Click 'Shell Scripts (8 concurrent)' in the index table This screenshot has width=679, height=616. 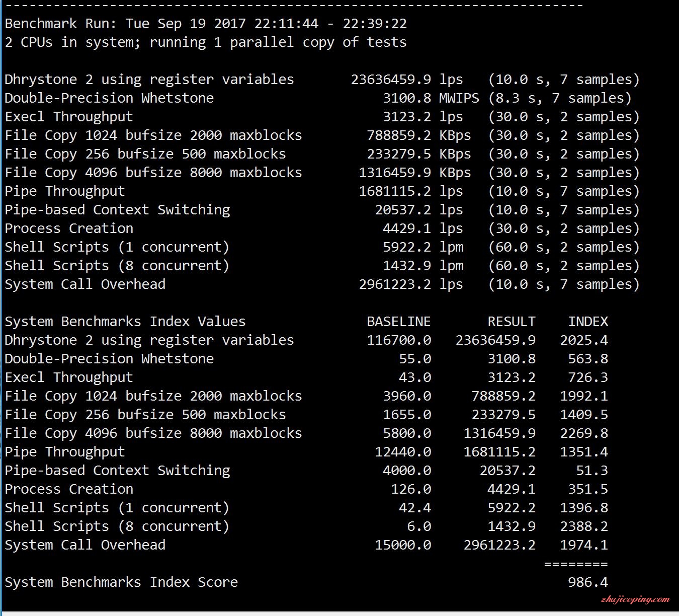tap(117, 526)
